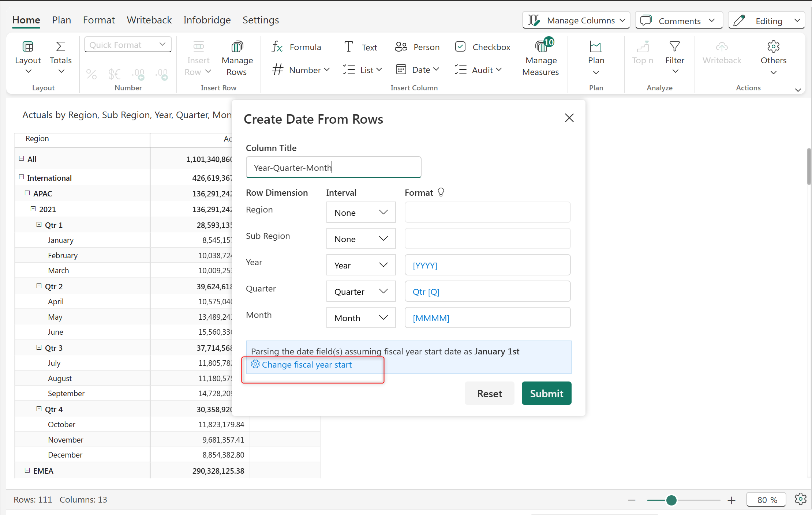Open the Year interval dropdown

pyautogui.click(x=361, y=265)
